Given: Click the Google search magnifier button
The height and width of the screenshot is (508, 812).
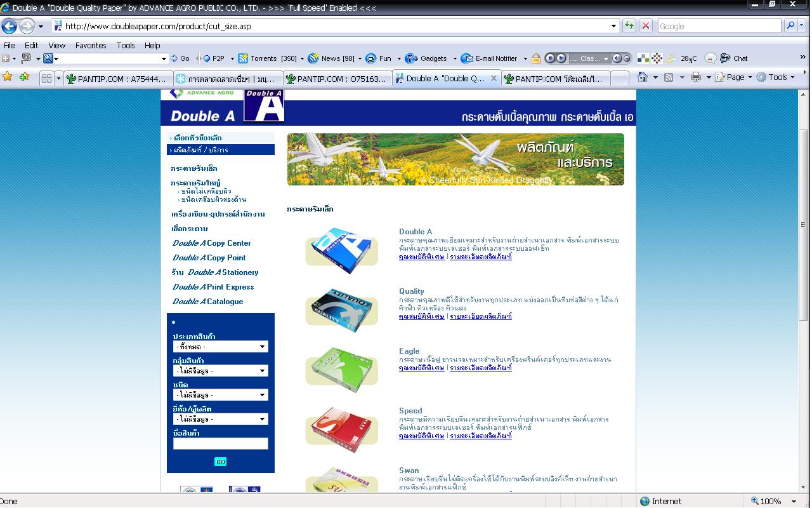Looking at the screenshot, I should click(x=790, y=26).
